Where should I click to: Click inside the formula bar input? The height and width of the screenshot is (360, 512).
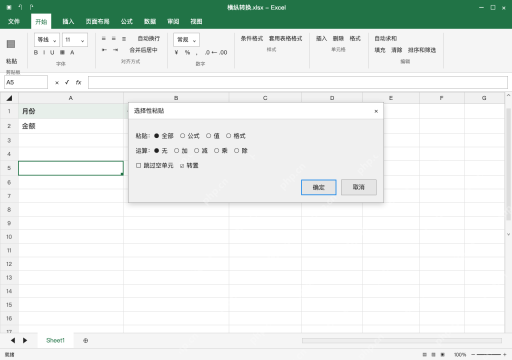(298, 82)
